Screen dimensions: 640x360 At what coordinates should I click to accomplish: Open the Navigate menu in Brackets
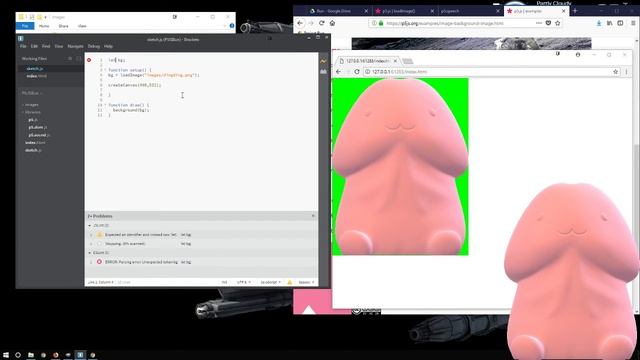(75, 47)
